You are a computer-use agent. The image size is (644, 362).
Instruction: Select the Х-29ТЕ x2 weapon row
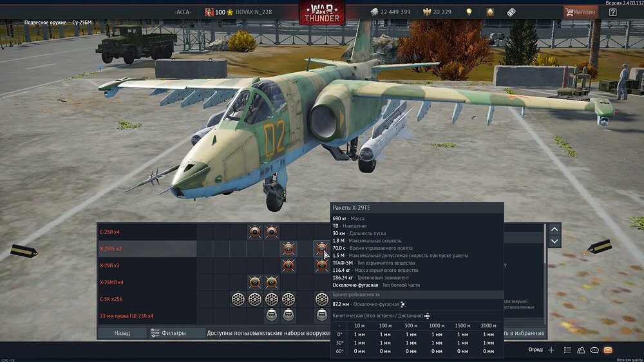(147, 249)
